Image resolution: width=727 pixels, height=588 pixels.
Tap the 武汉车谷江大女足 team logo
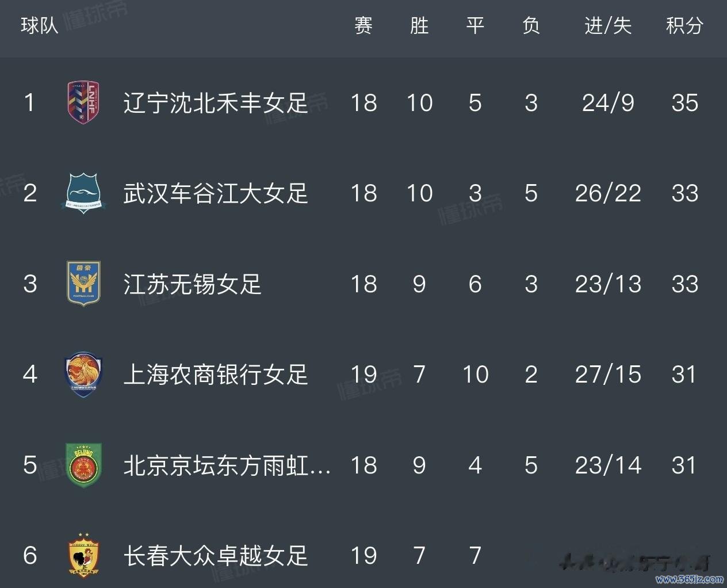click(x=83, y=193)
